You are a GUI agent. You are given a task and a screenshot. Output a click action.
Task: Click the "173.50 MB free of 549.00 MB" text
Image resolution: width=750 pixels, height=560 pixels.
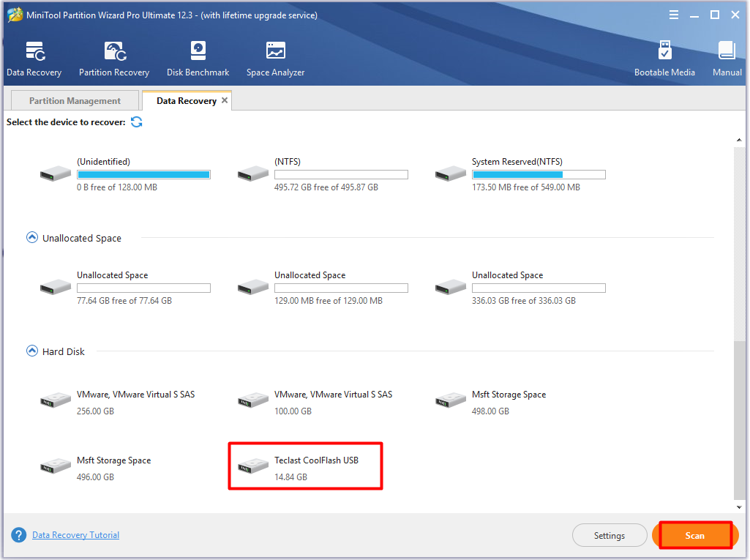click(x=525, y=187)
